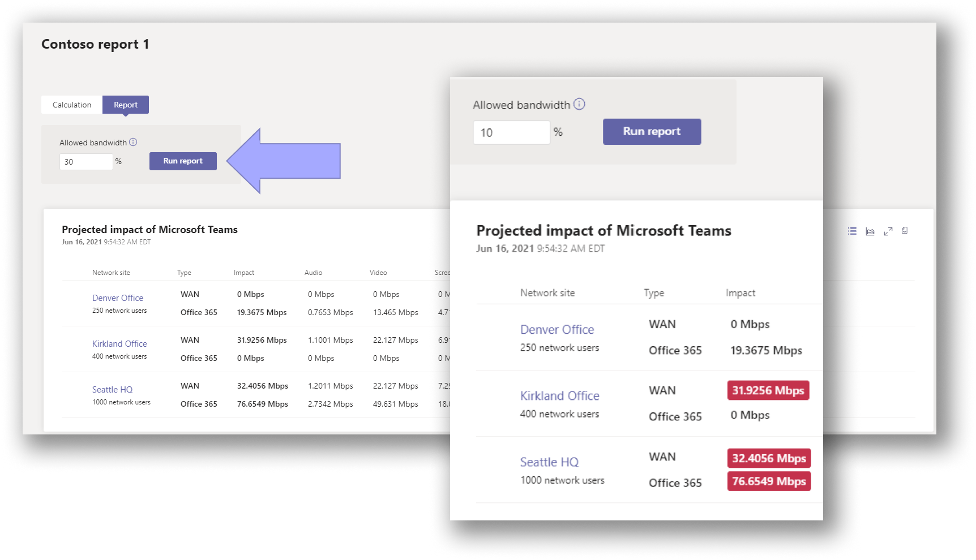Viewport: 976px width, 560px height.
Task: Click "WAN" in Seattle HQ row of main report
Action: point(190,386)
